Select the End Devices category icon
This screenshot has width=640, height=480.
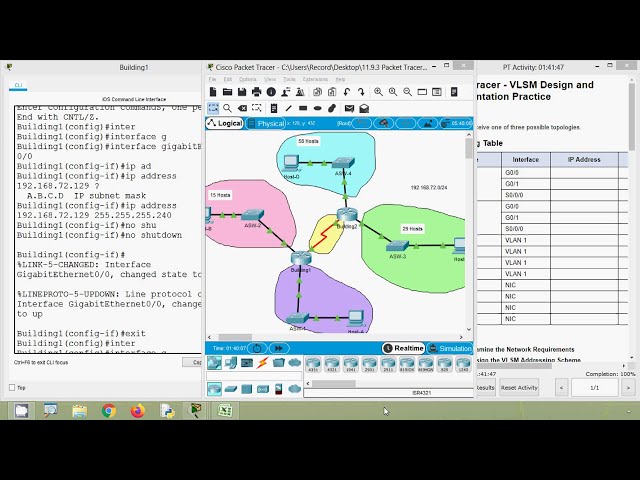231,363
